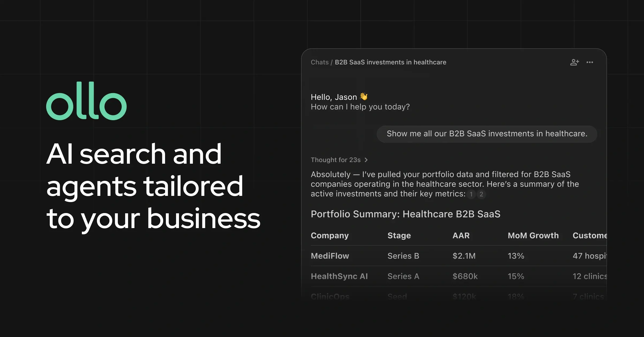
Task: Open citation reference 2
Action: coord(481,194)
